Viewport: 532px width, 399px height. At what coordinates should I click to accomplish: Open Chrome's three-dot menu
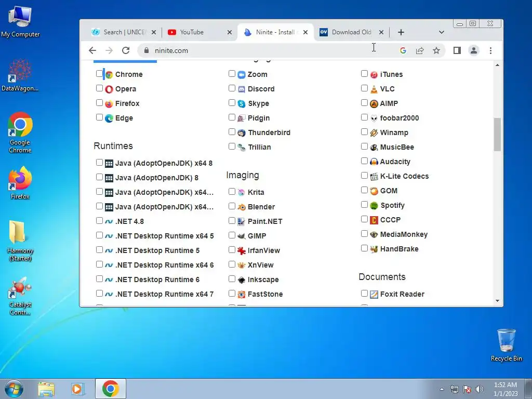click(x=490, y=50)
